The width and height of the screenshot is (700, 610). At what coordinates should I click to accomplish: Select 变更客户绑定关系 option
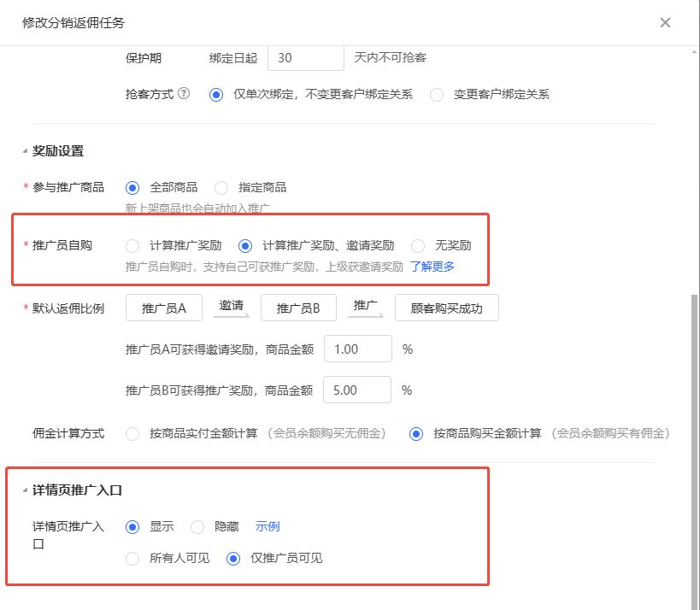point(437,95)
